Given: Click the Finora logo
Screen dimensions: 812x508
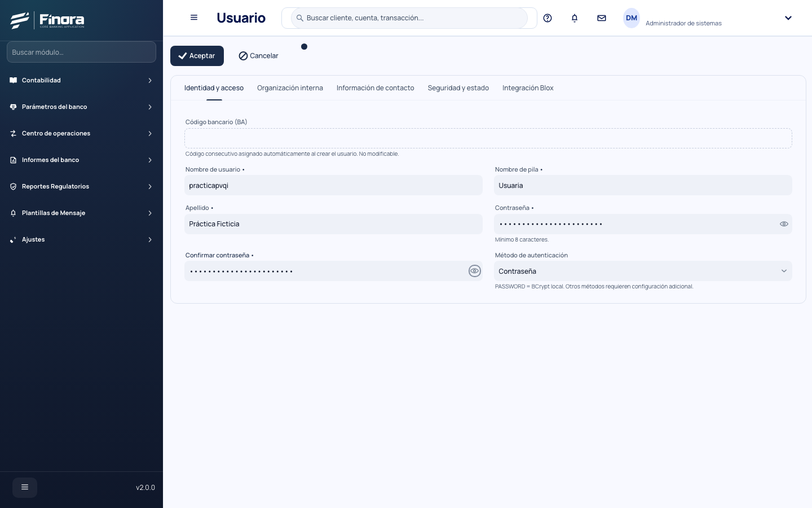Looking at the screenshot, I should 47,20.
